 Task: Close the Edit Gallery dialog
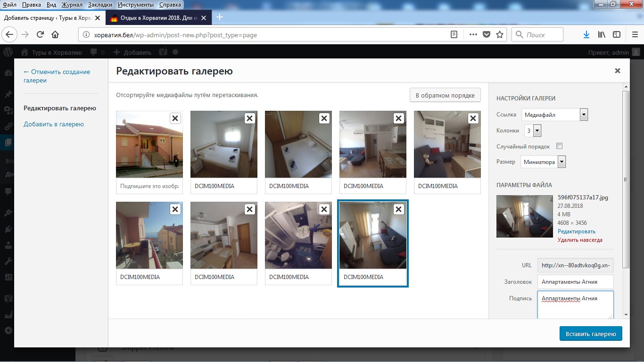(617, 71)
